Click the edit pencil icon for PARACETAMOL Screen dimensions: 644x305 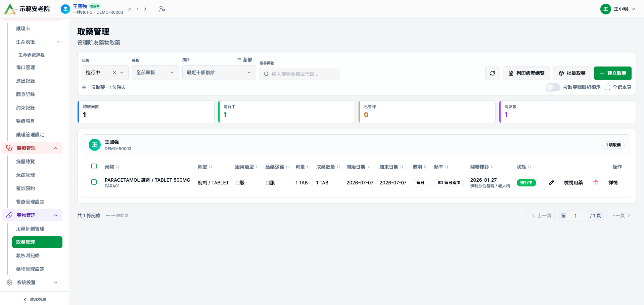click(x=551, y=183)
